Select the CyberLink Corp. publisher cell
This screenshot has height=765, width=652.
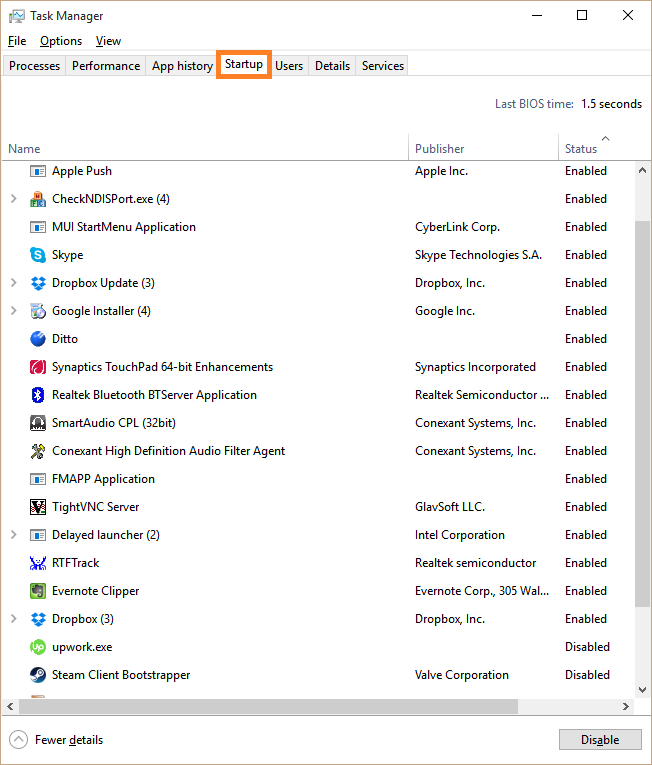pos(457,227)
